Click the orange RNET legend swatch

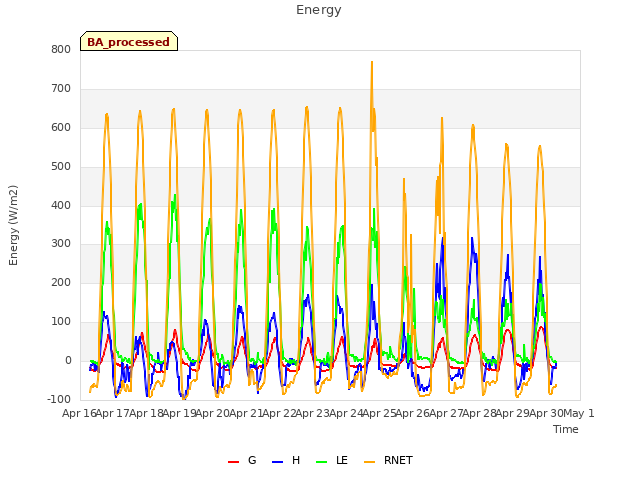click(369, 461)
